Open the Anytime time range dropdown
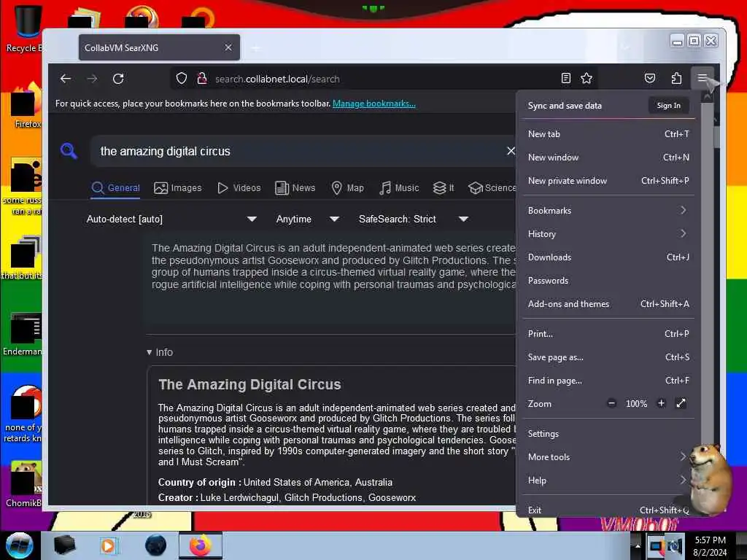Image resolution: width=747 pixels, height=560 pixels. [307, 219]
